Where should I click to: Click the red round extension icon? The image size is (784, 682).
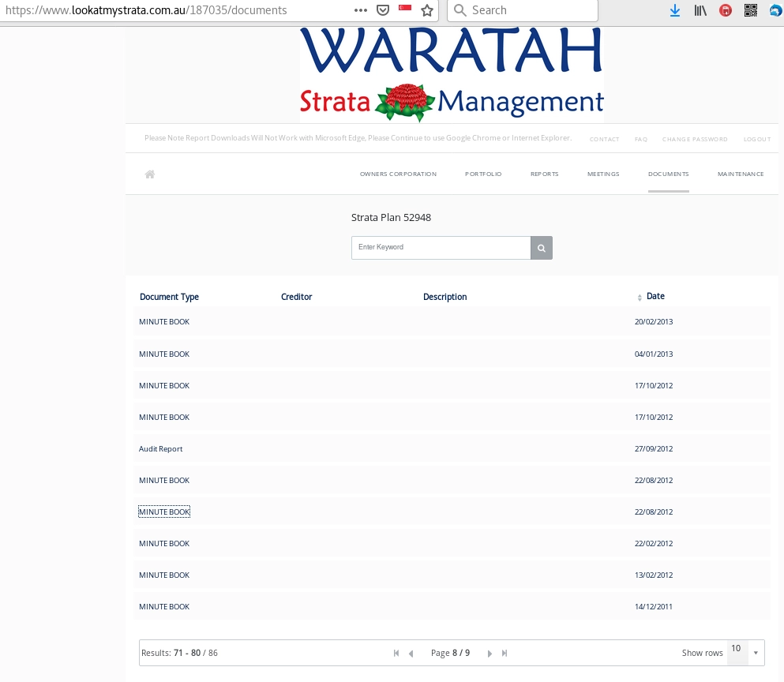point(726,10)
